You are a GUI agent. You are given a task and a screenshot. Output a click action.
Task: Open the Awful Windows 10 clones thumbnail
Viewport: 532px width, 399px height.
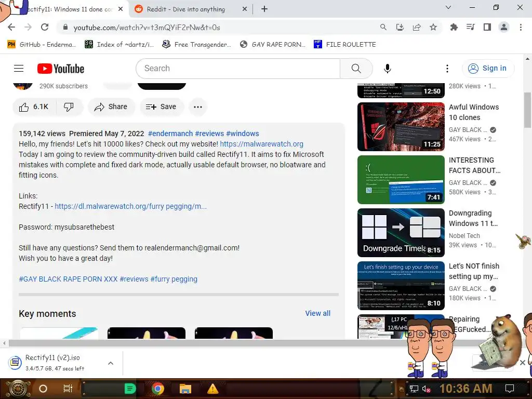[x=401, y=127]
